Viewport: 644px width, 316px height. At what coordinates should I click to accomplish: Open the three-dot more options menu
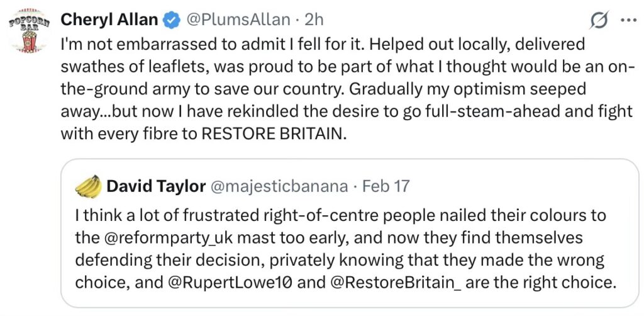tap(628, 20)
